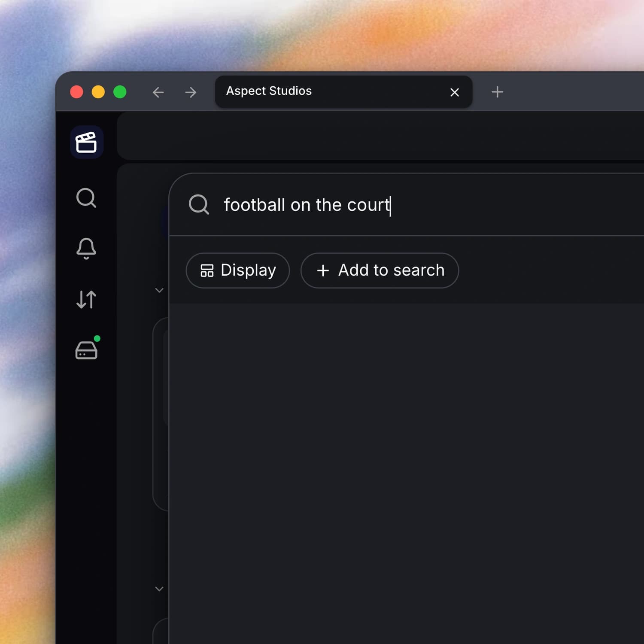This screenshot has height=644, width=644.
Task: Add a new tab with plus icon
Action: pos(497,92)
